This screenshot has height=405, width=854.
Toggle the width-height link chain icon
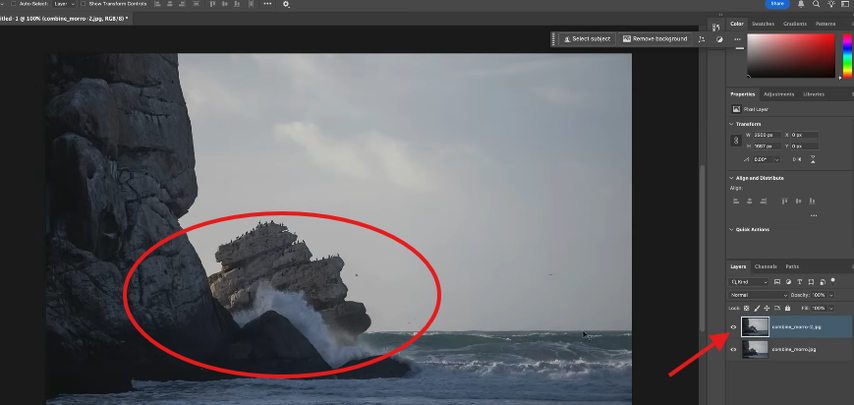(736, 140)
